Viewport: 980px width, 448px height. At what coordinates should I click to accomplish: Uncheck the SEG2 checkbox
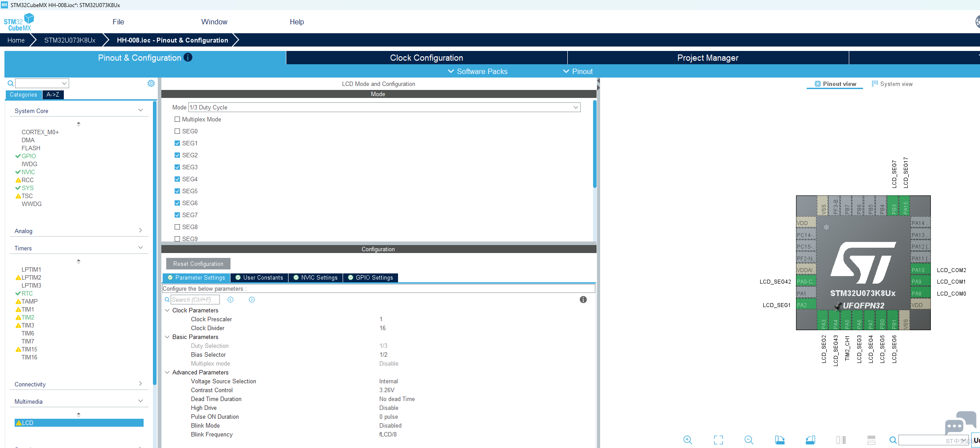[177, 155]
